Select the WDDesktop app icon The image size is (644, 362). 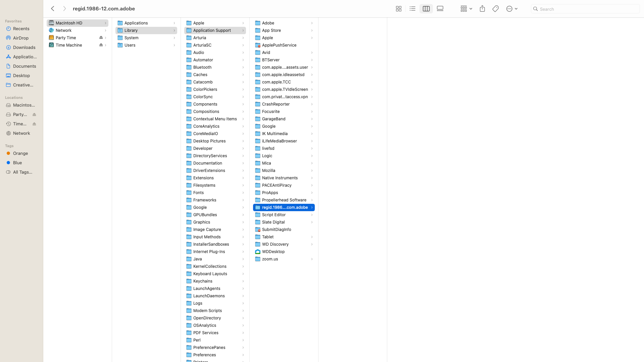tap(258, 252)
